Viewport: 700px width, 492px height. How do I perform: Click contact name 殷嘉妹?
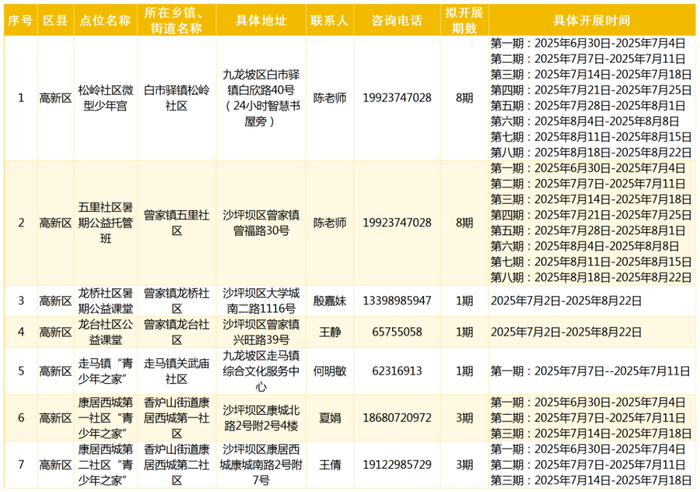click(x=330, y=301)
